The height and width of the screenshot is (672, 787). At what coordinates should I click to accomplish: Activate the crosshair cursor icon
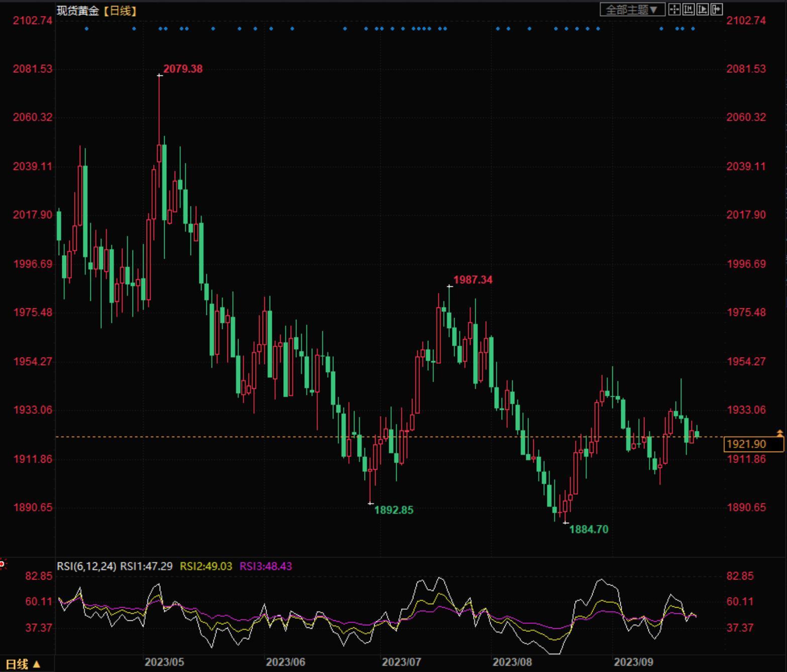coord(674,9)
